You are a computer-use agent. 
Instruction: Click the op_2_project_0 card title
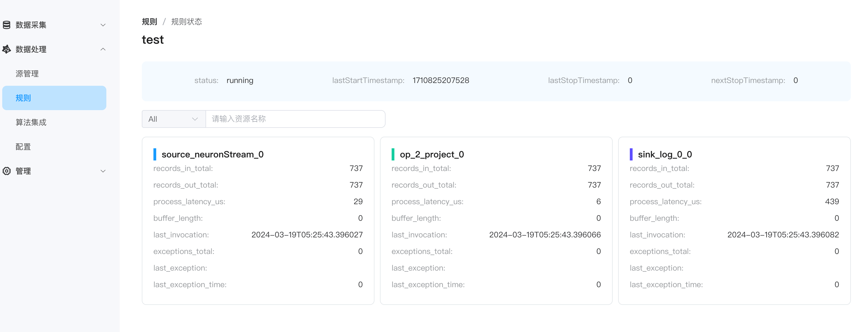(x=432, y=154)
